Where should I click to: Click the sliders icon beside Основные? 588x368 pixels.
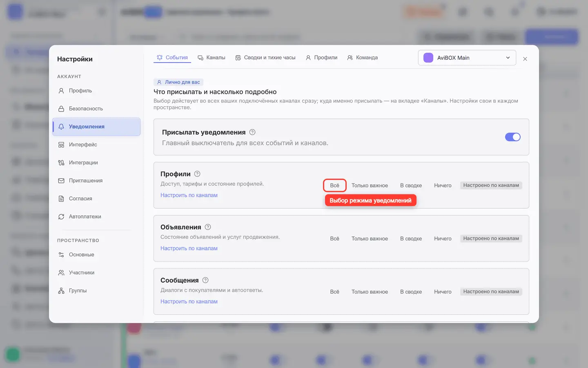click(61, 255)
